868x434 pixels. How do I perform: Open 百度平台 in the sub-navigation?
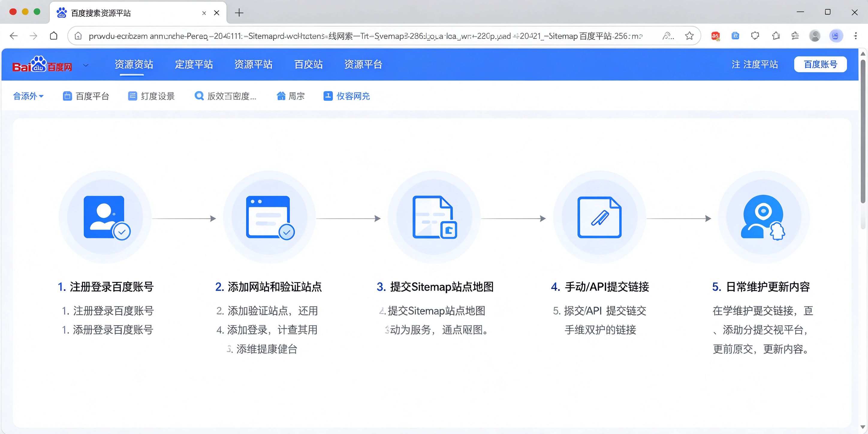pos(92,96)
